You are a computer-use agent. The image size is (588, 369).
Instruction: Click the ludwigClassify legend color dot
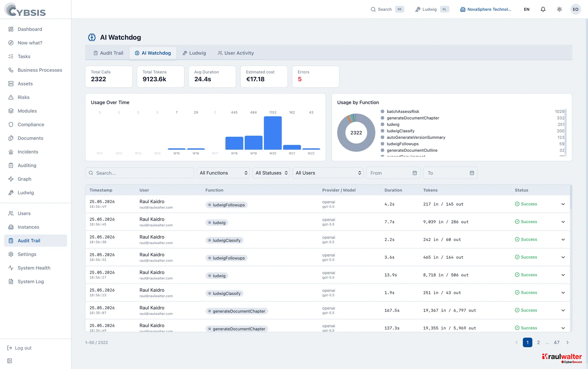tap(382, 131)
